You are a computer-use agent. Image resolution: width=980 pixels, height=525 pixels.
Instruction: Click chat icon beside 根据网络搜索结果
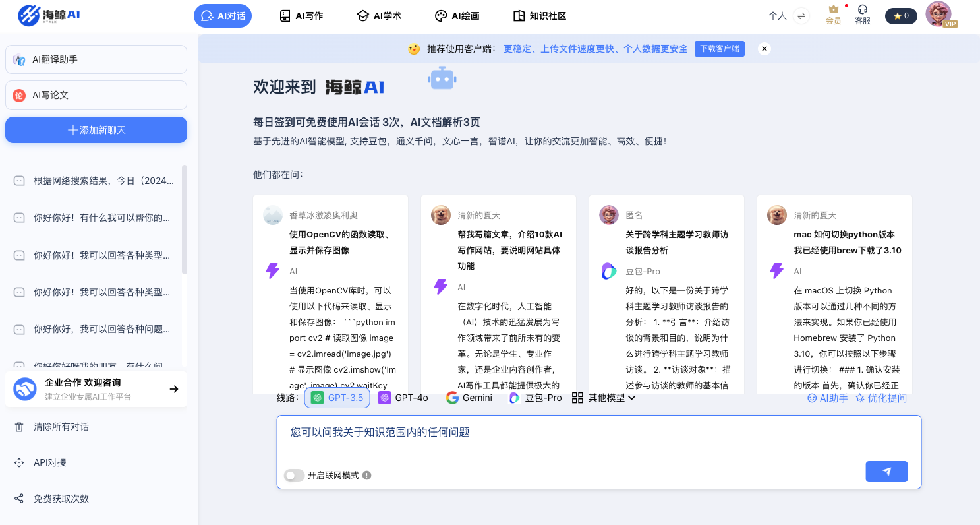pyautogui.click(x=19, y=181)
